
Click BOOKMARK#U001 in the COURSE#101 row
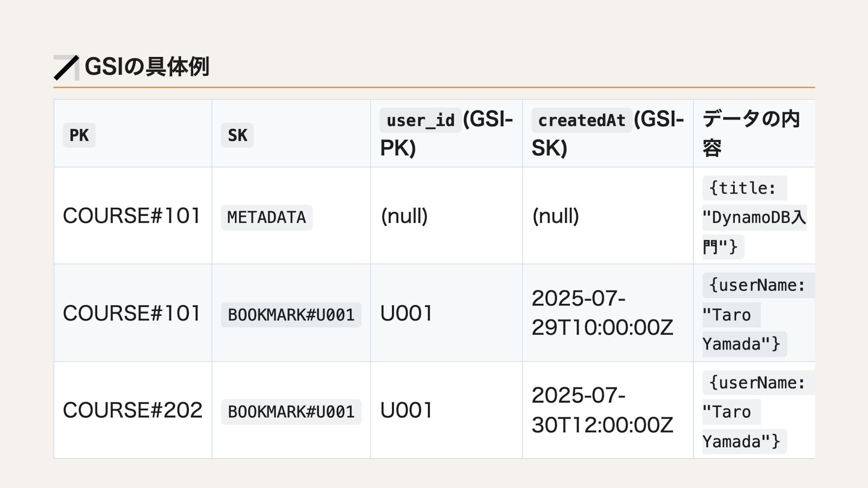291,314
